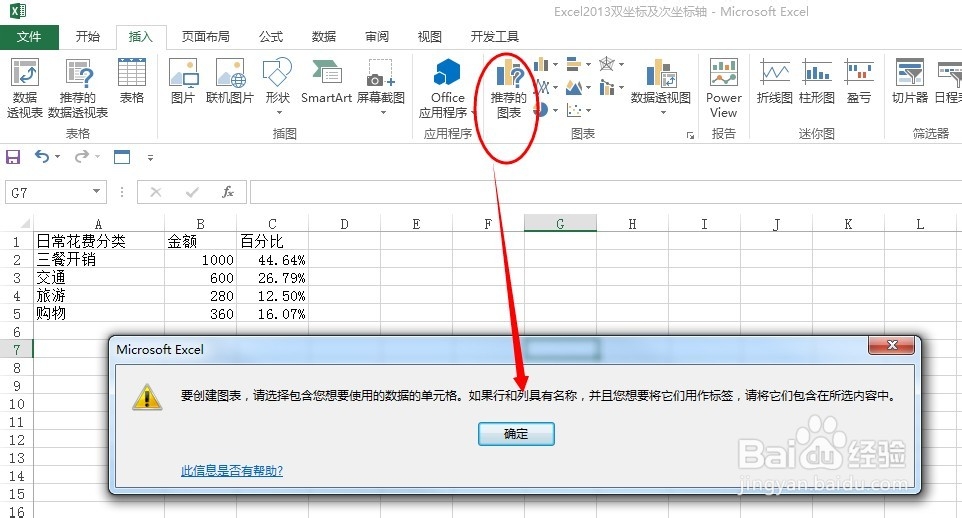Viewport: 962px width, 518px height.
Task: Click the 确定 button in the dialog
Action: coord(516,434)
